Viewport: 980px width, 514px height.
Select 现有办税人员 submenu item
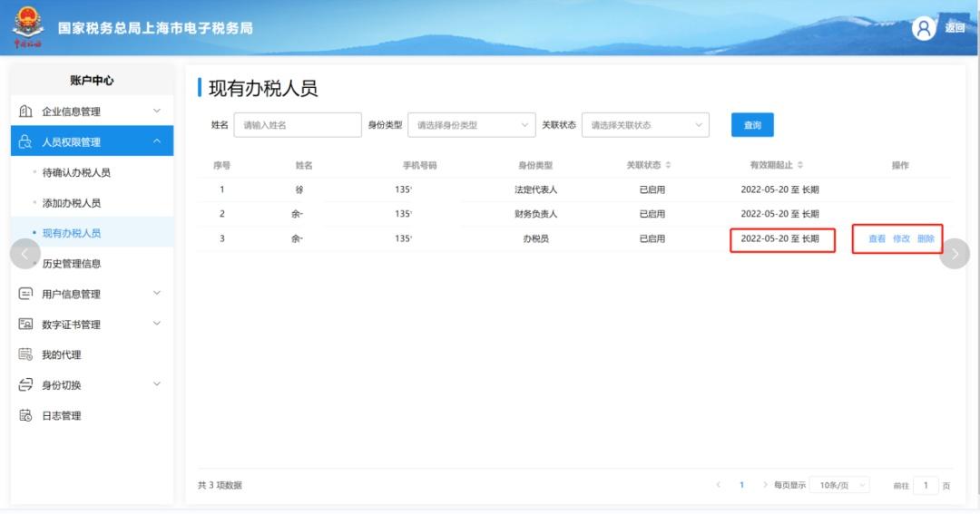click(x=92, y=233)
